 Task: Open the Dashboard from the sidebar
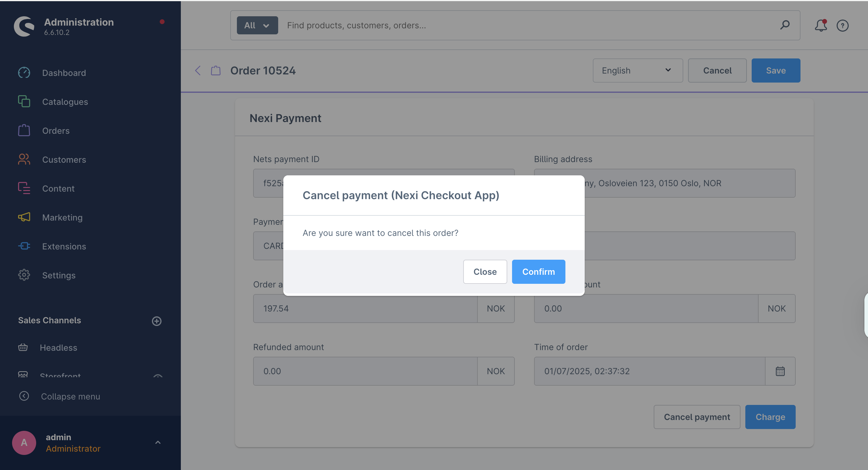(x=24, y=73)
